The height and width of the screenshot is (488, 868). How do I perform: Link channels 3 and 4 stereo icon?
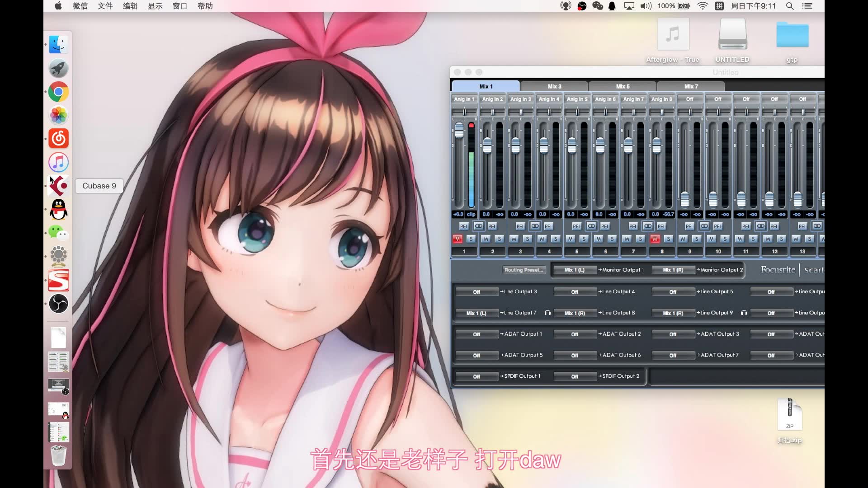point(535,226)
